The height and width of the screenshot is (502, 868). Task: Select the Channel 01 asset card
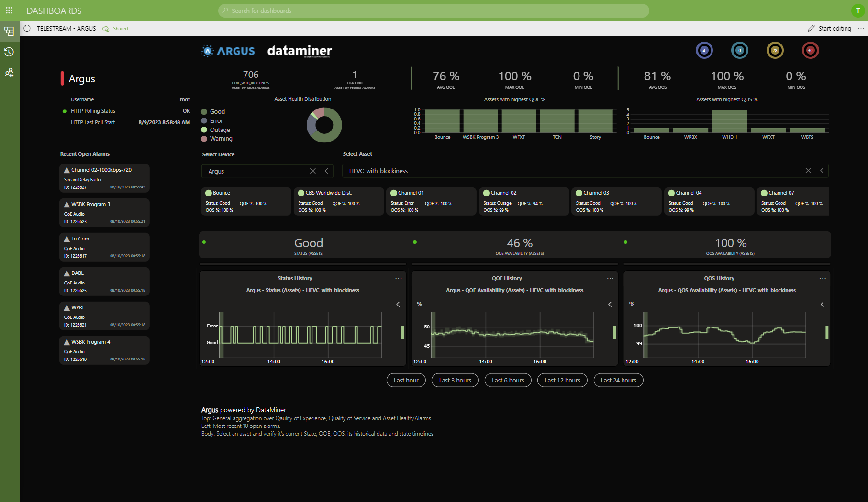431,201
